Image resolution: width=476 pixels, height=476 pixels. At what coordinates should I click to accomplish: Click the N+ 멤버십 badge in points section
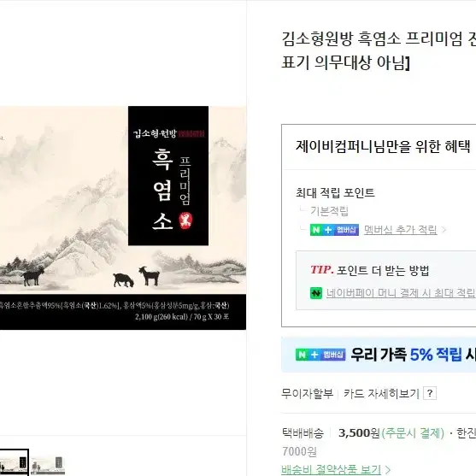(x=334, y=230)
